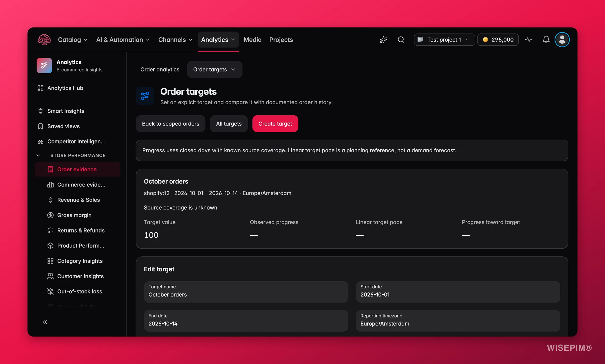Open the Analytics dropdown in navbar

point(218,40)
